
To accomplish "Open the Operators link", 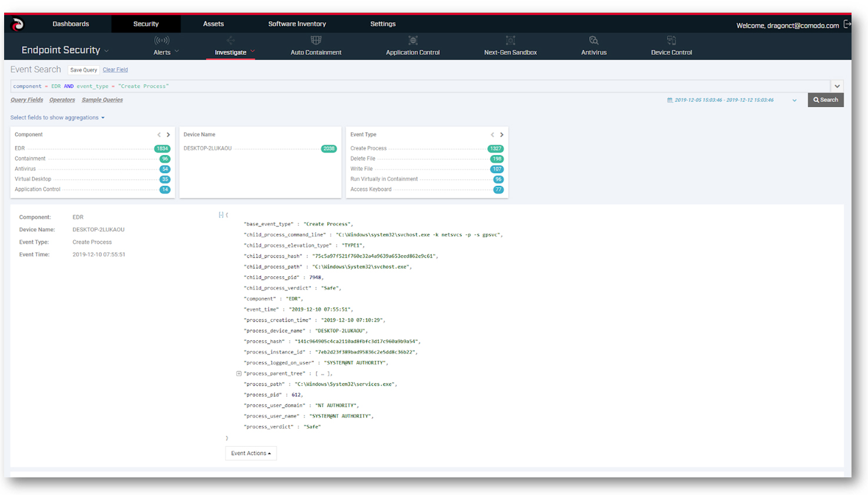I will point(62,100).
